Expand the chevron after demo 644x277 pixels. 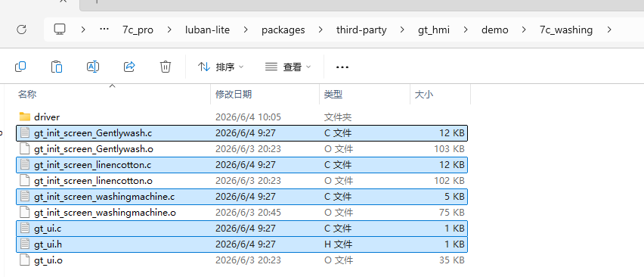click(524, 30)
